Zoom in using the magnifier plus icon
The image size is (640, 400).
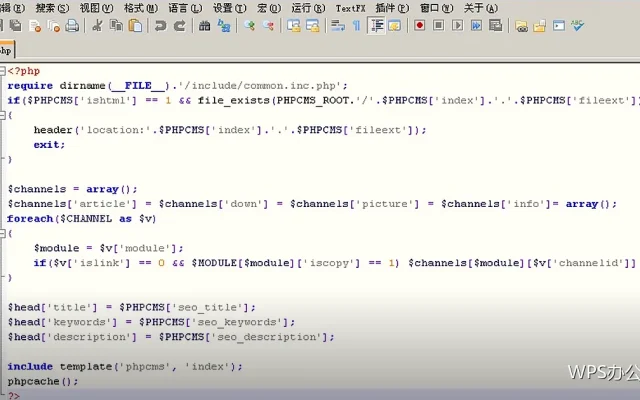point(249,26)
